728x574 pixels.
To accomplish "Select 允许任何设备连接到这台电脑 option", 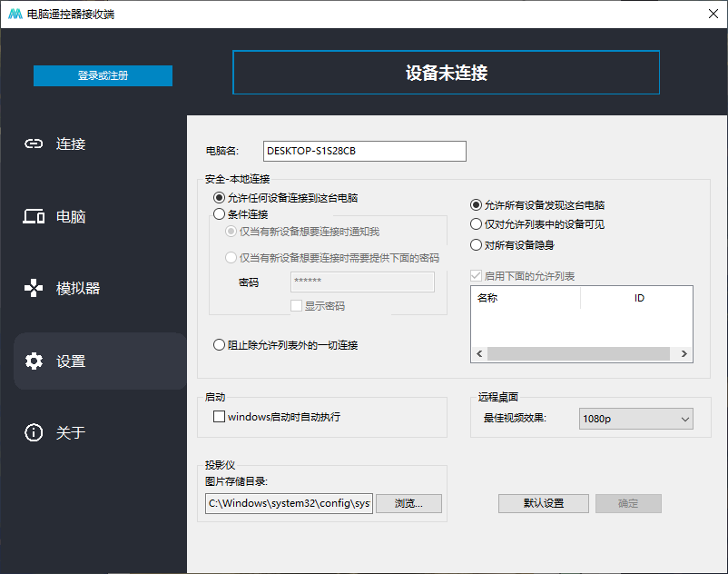I will tap(219, 198).
